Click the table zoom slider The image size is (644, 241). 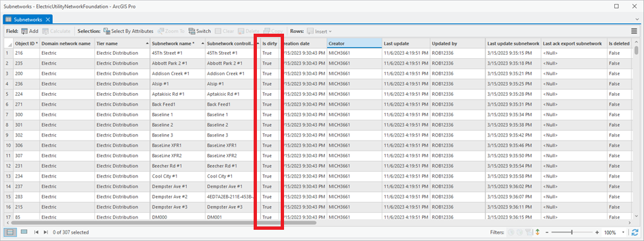tap(572, 232)
